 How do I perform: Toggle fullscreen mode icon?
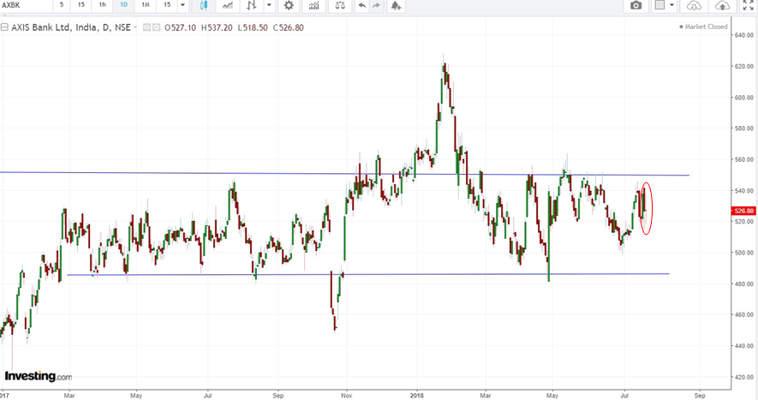(x=748, y=5)
